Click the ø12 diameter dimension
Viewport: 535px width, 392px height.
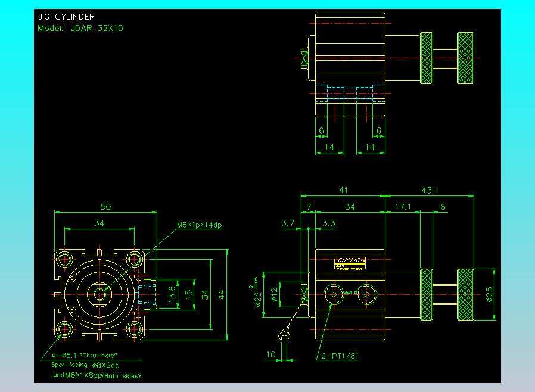coord(274,295)
